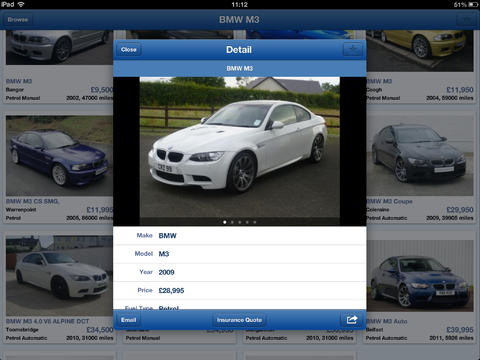Image resolution: width=480 pixels, height=360 pixels.
Task: Tap the 11:12 clock in status bar
Action: 239,4
